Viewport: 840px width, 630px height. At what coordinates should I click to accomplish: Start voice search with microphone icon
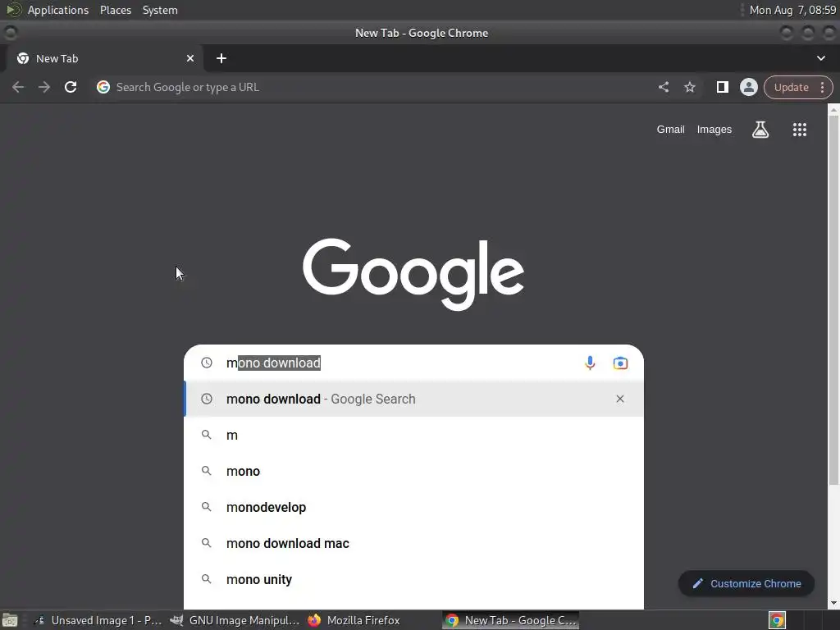590,363
